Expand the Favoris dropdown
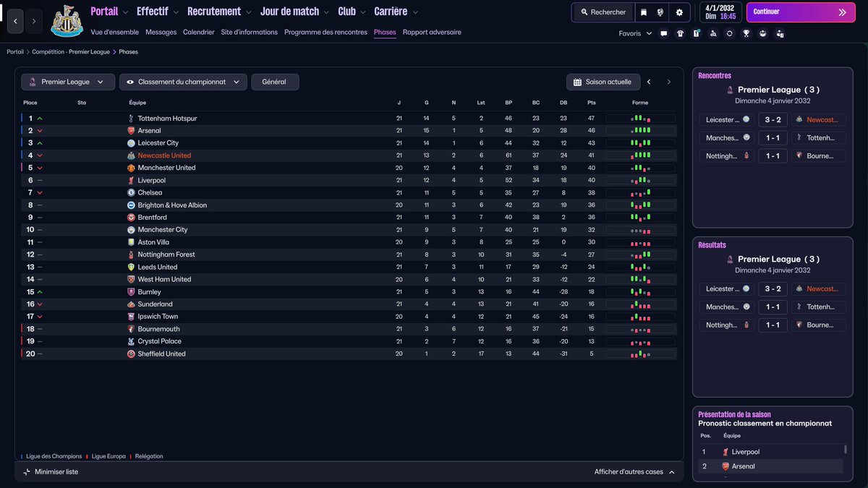868x488 pixels. point(635,33)
